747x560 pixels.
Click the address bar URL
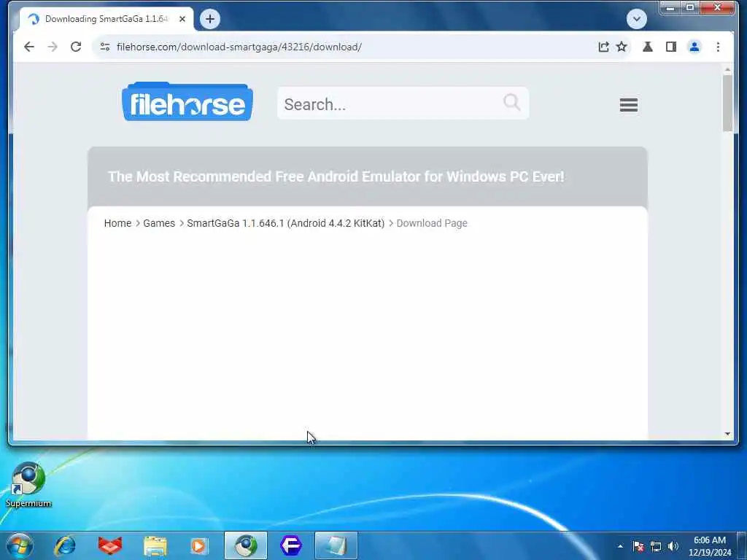click(x=239, y=47)
